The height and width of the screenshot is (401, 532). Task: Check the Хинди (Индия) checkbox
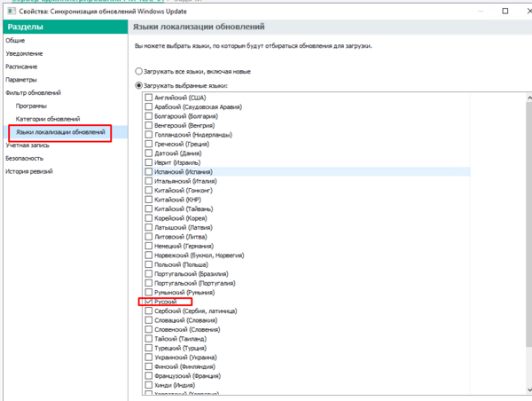(x=149, y=385)
